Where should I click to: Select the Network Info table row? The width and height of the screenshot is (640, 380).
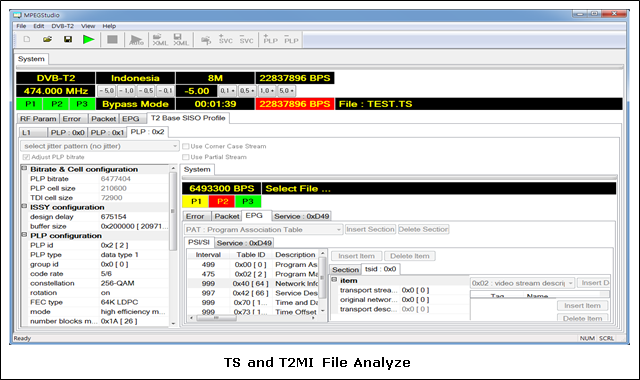255,283
